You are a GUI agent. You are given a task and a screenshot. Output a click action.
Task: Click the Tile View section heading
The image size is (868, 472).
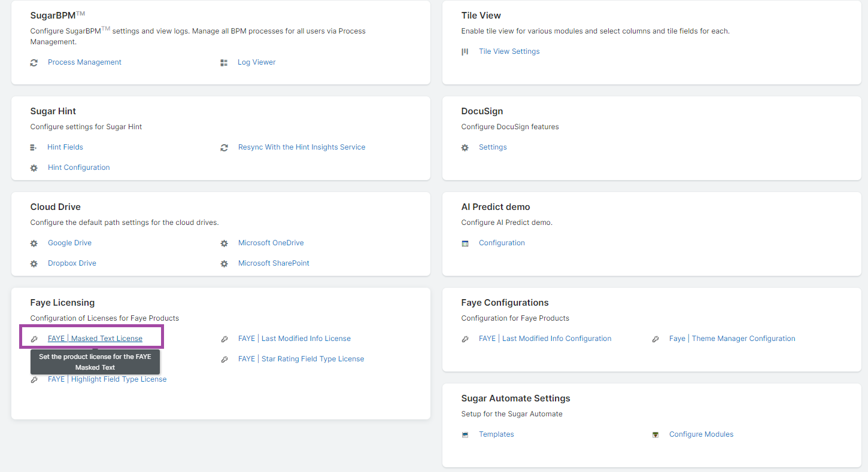click(x=481, y=16)
